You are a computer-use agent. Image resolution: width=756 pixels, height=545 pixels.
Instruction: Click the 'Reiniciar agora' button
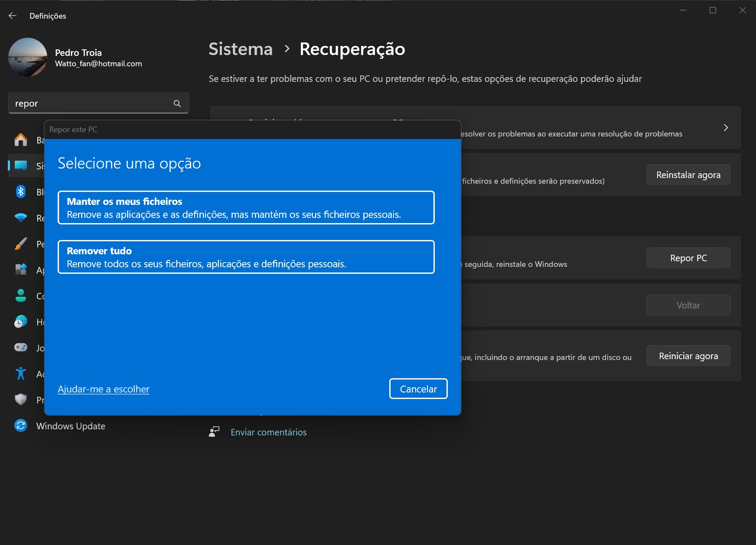coord(688,356)
